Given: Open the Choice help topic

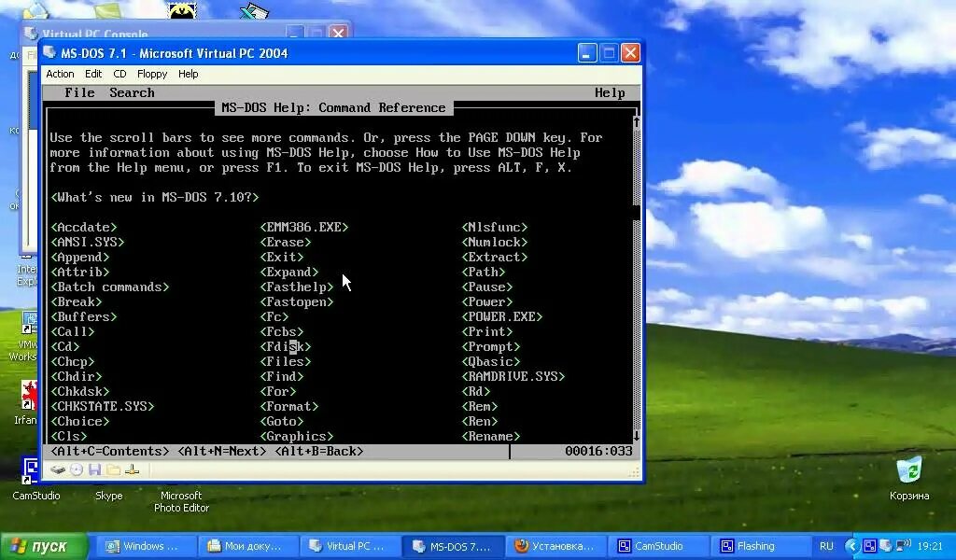Looking at the screenshot, I should (x=80, y=421).
